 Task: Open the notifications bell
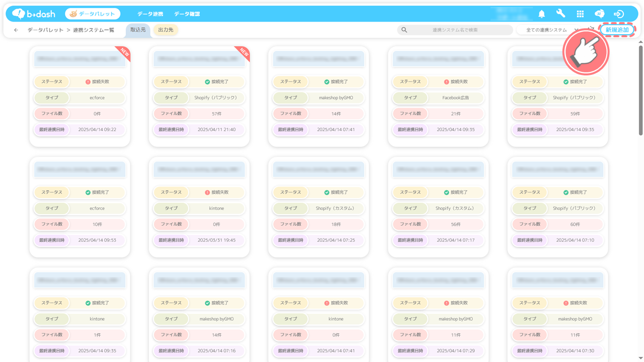[x=542, y=14]
